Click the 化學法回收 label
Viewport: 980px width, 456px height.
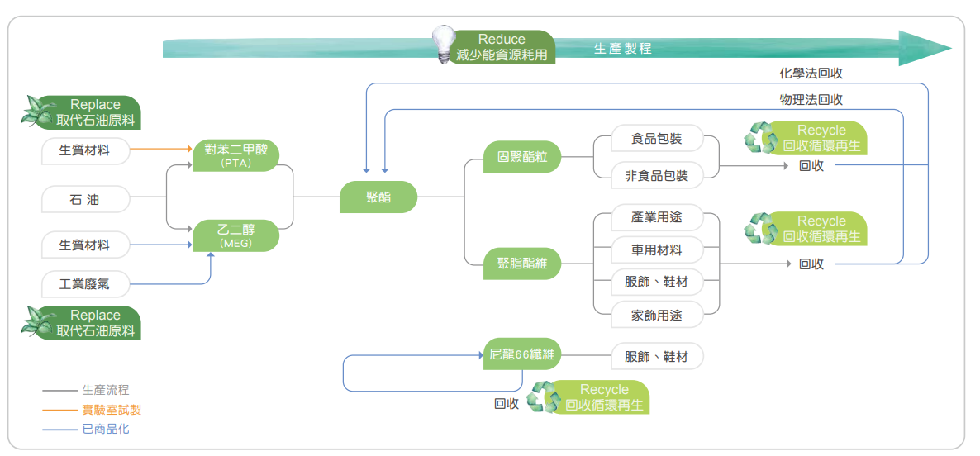[x=811, y=74]
